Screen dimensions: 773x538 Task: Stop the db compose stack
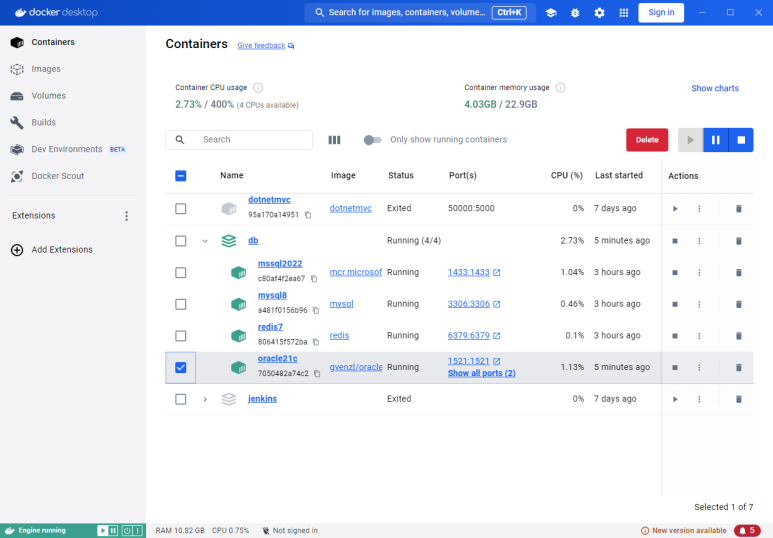(675, 241)
